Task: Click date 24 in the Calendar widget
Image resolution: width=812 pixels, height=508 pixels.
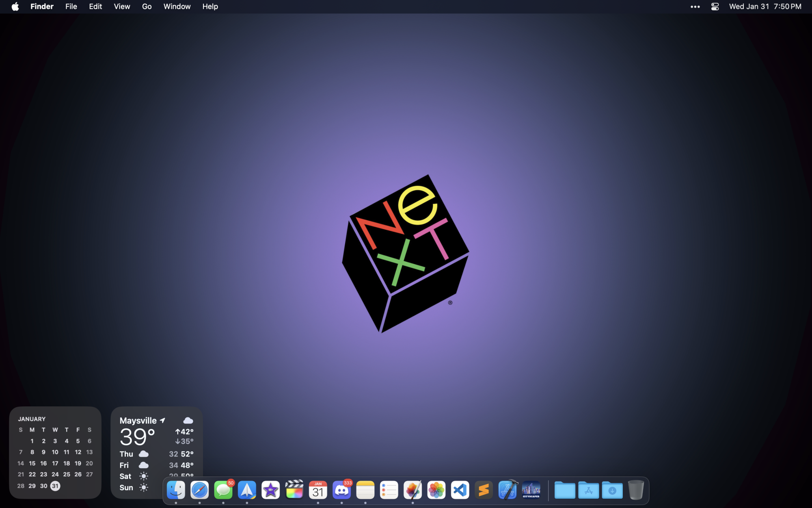Action: click(55, 474)
